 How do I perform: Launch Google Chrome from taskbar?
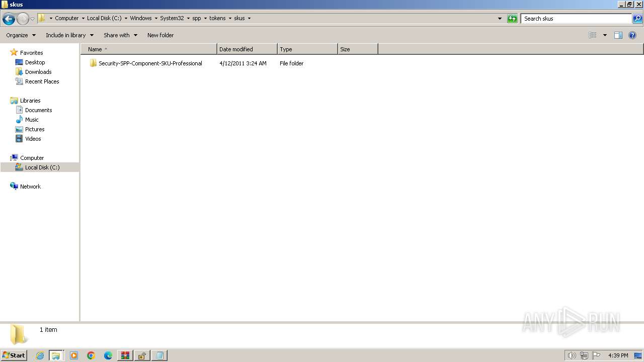click(91, 355)
